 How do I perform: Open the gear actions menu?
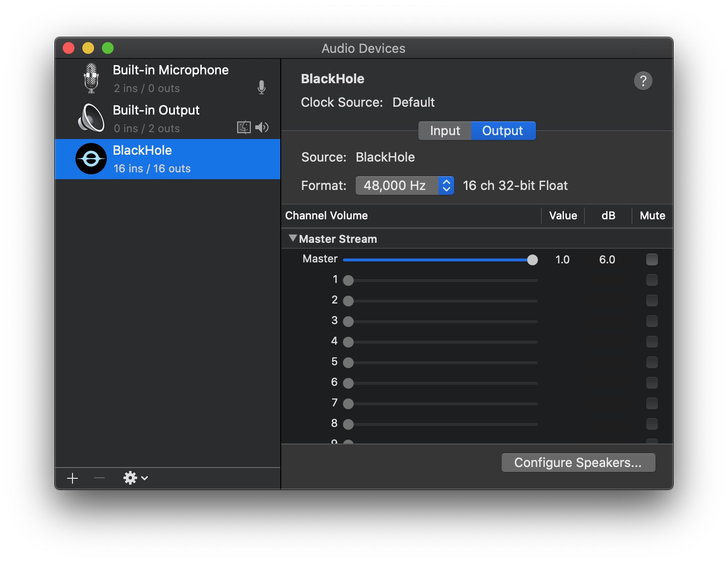point(130,478)
